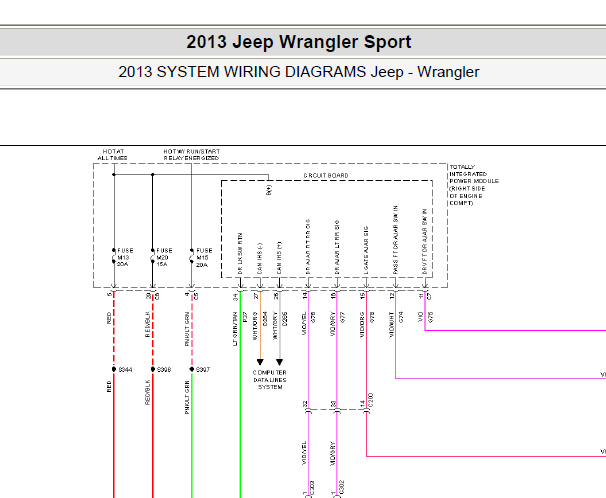
Task: Click the 'COMPUTER DATA LINES SYSTEM' label
Action: coord(270,380)
